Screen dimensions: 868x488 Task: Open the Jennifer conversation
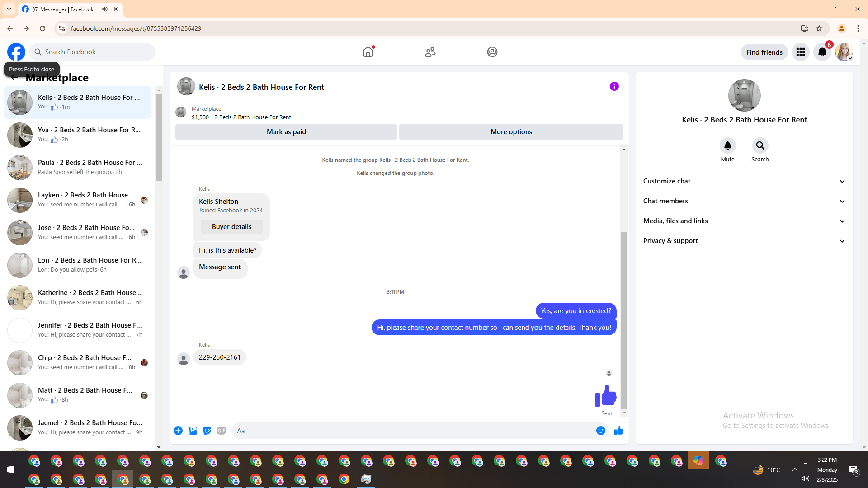click(x=77, y=330)
